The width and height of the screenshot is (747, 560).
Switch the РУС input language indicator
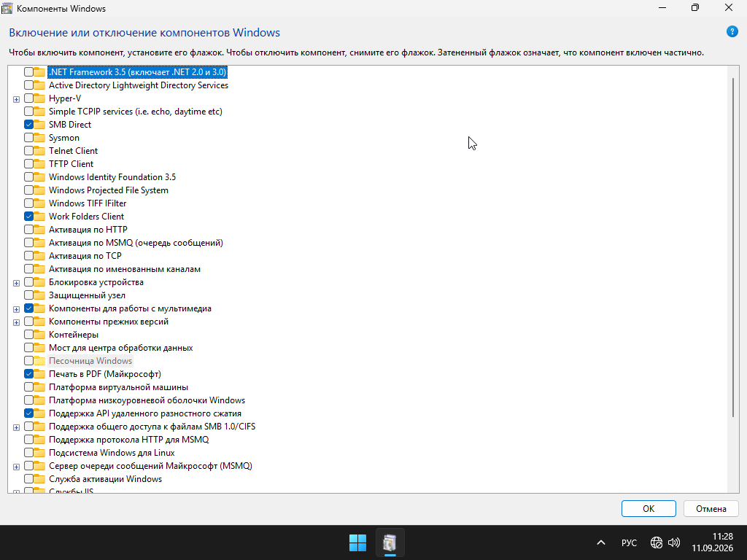(x=629, y=542)
